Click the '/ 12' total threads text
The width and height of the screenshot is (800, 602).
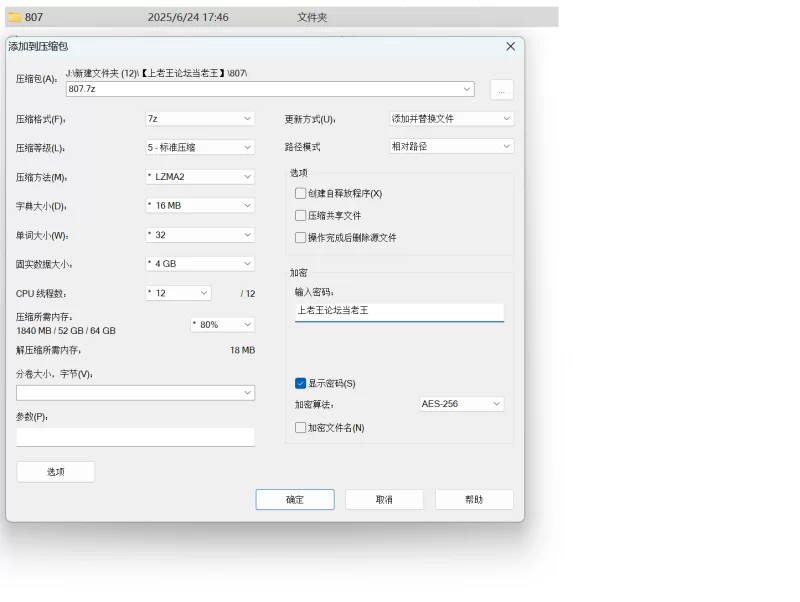[x=248, y=293]
